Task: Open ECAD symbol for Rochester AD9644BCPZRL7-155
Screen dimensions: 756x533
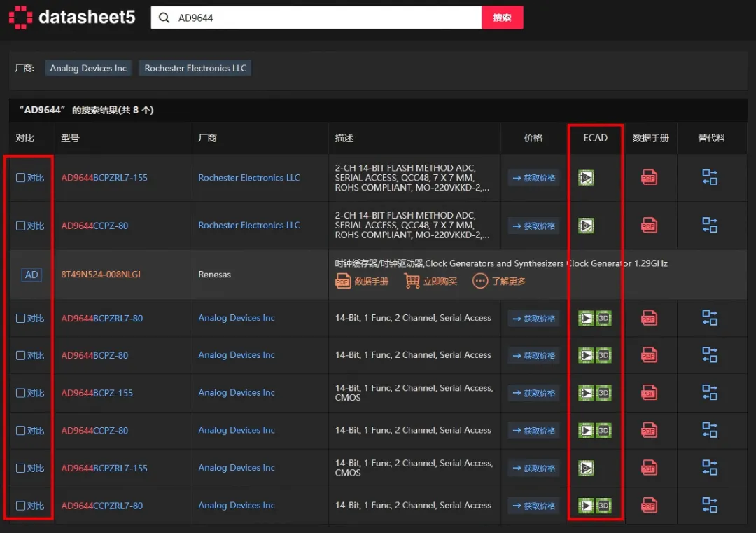Action: pos(586,178)
